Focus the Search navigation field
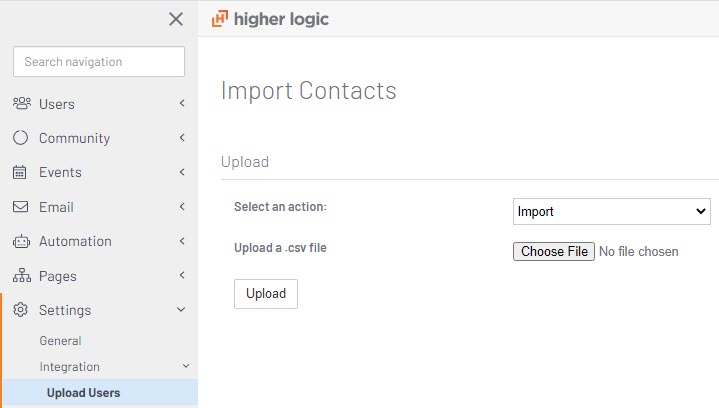The width and height of the screenshot is (719, 408). [x=99, y=61]
